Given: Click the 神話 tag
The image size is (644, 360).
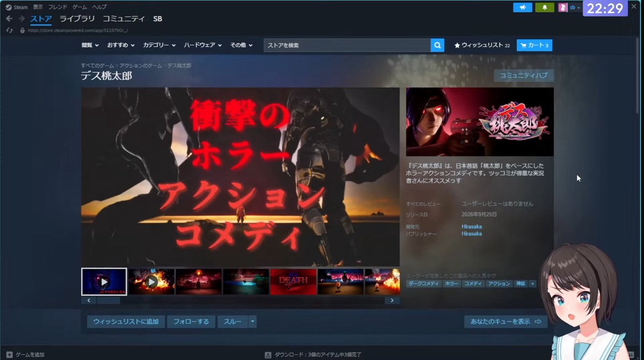Looking at the screenshot, I should point(520,284).
